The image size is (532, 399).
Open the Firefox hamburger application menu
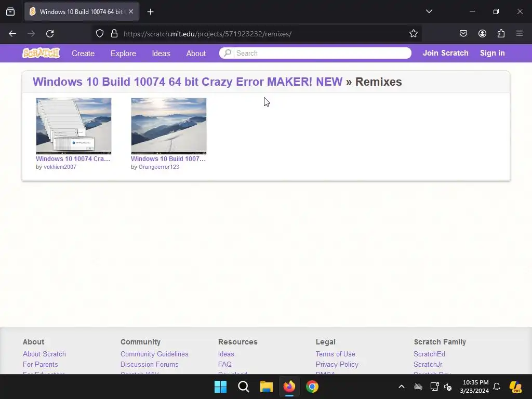520,33
